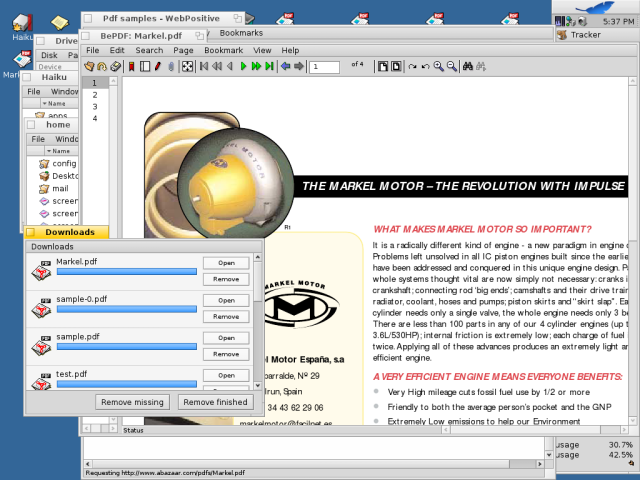Select the config folder in home window
Image resolution: width=640 pixels, height=480 pixels.
pos(58,164)
